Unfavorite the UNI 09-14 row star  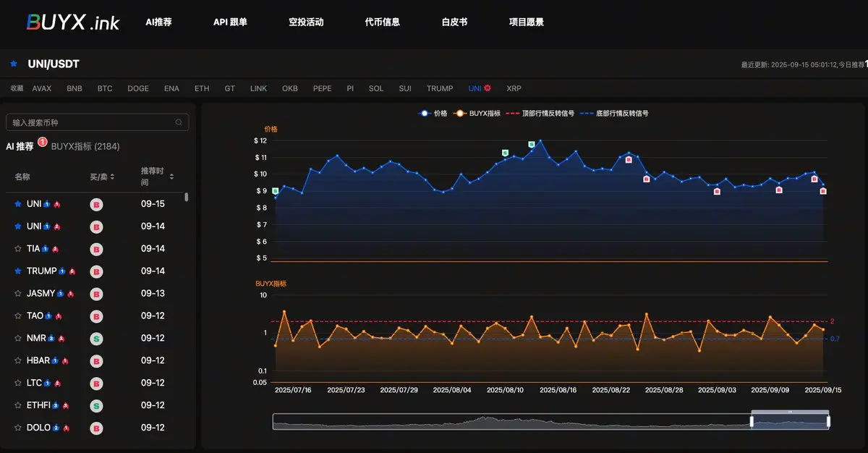pyautogui.click(x=18, y=226)
